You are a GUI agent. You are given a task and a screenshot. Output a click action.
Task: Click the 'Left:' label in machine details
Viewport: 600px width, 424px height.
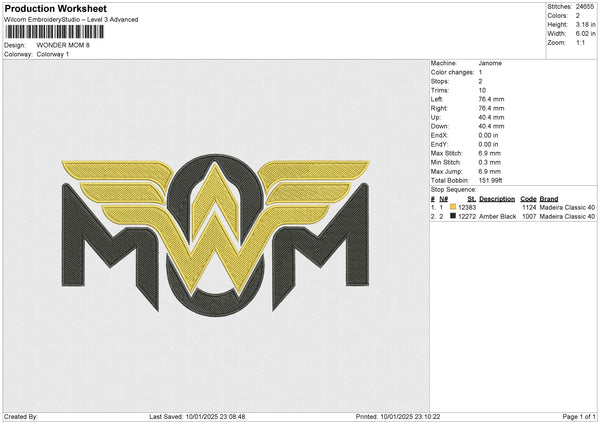pos(437,99)
